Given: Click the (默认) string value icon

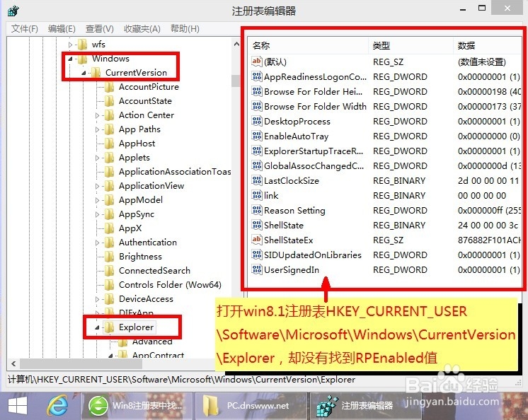Looking at the screenshot, I should click(257, 62).
